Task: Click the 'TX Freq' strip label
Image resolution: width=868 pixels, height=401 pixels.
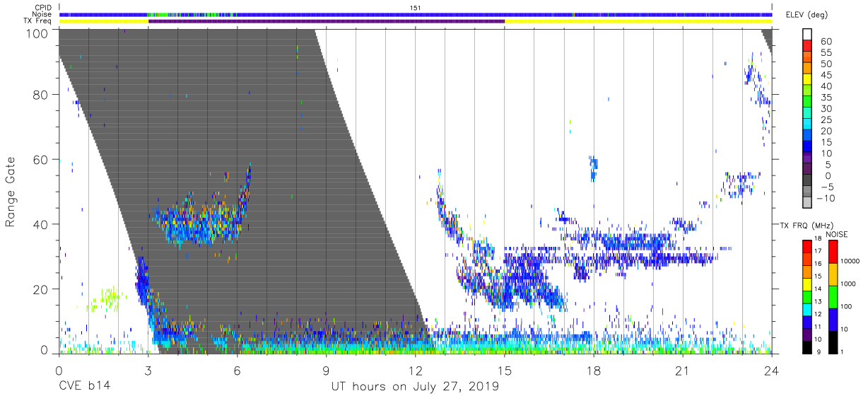Action: click(39, 21)
